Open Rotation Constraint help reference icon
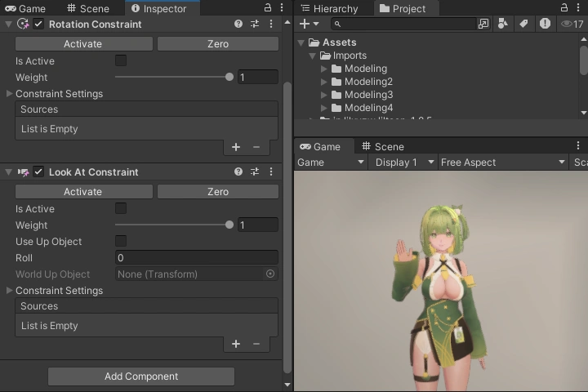588x392 pixels. coord(238,24)
